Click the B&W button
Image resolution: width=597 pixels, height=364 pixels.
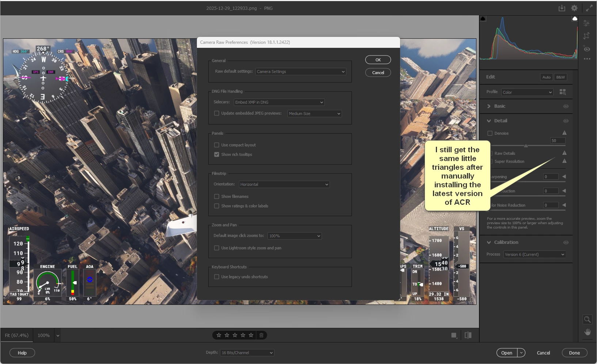pos(560,77)
